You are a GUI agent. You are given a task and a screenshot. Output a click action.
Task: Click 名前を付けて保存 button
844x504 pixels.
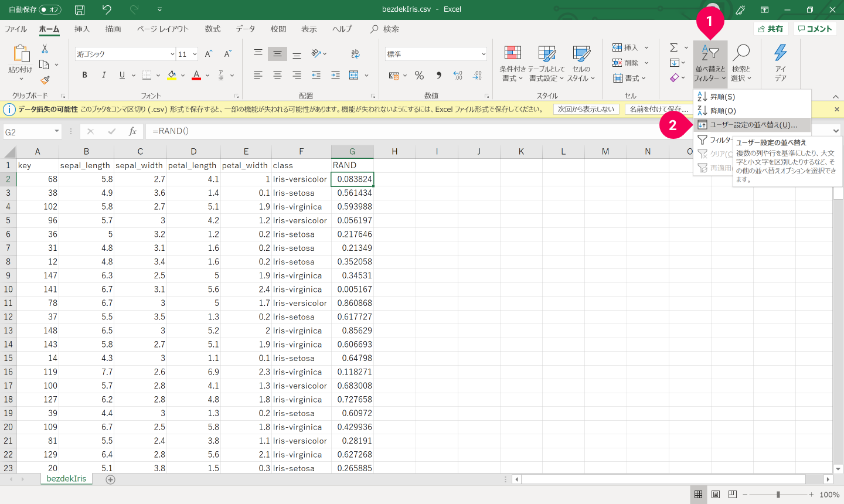coord(659,109)
